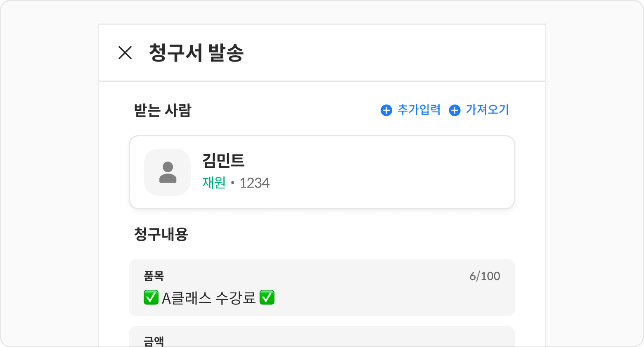Close the 청구서 발송 screen
The width and height of the screenshot is (644, 347).
coord(125,53)
